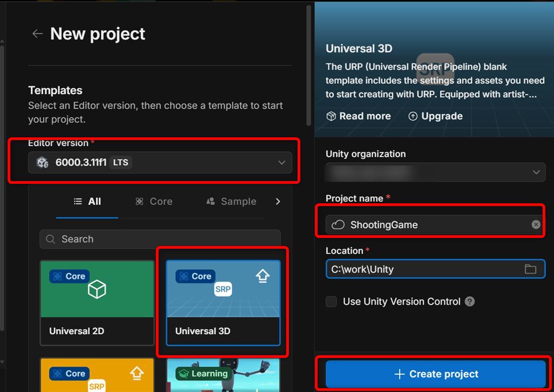Click the Create project button
Screen dimensions: 554x392
436,374
